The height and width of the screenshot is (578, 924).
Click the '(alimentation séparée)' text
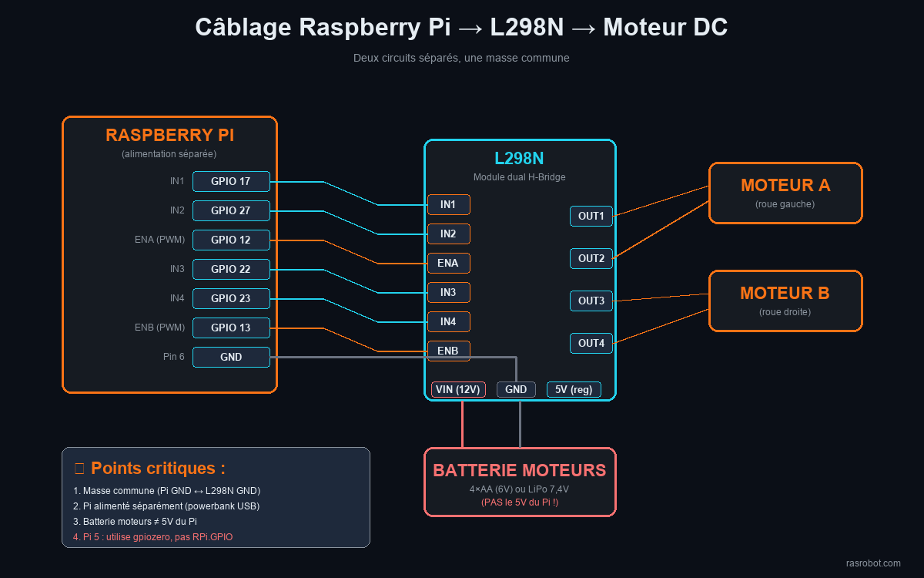[x=169, y=154]
